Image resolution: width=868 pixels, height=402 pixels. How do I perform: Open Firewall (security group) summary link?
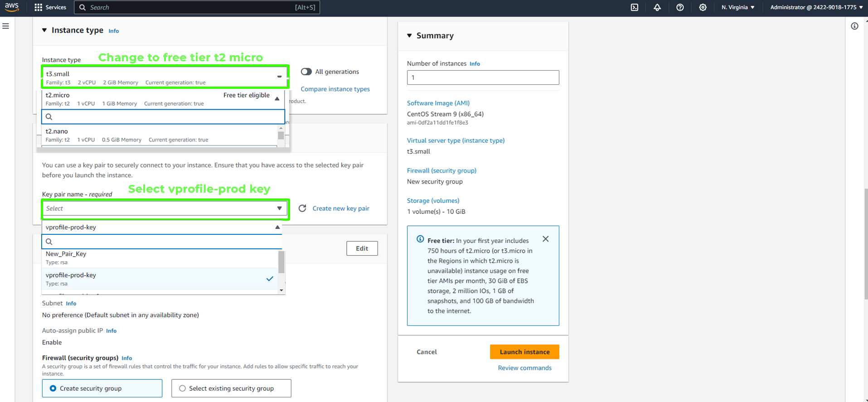pos(441,170)
